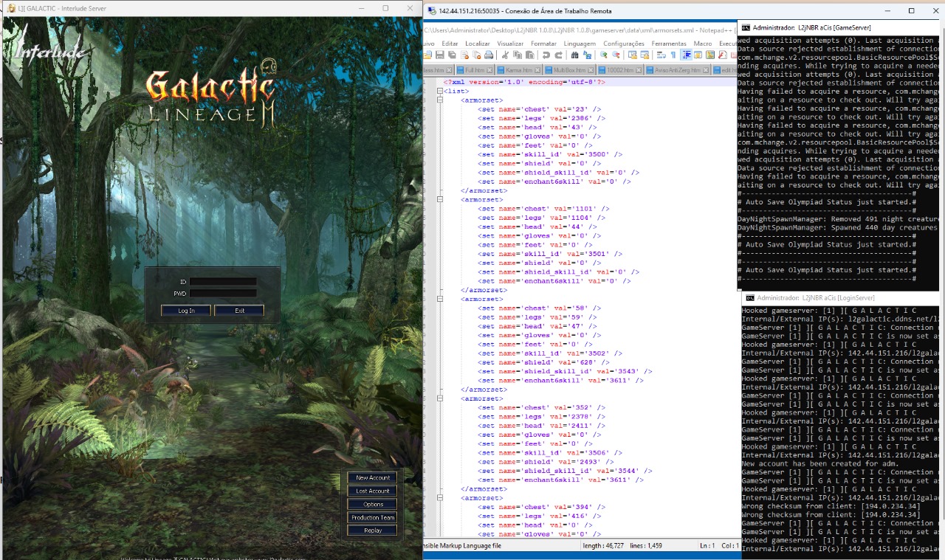This screenshot has height=560, width=945.
Task: Click the Production Team button
Action: tap(373, 517)
